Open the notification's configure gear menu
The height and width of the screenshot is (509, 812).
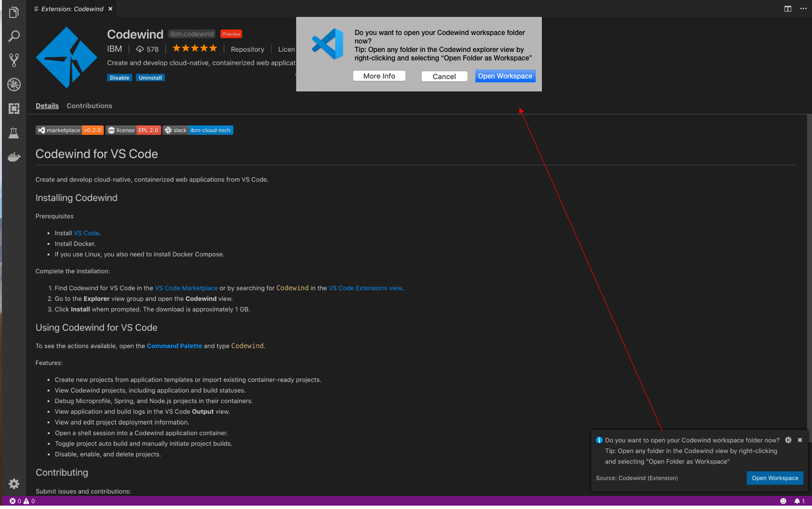click(788, 440)
